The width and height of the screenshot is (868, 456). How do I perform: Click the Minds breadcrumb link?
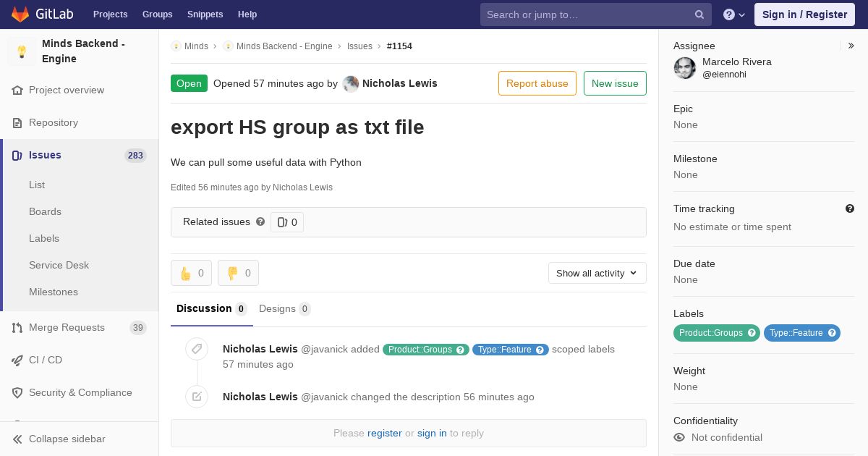(x=196, y=46)
